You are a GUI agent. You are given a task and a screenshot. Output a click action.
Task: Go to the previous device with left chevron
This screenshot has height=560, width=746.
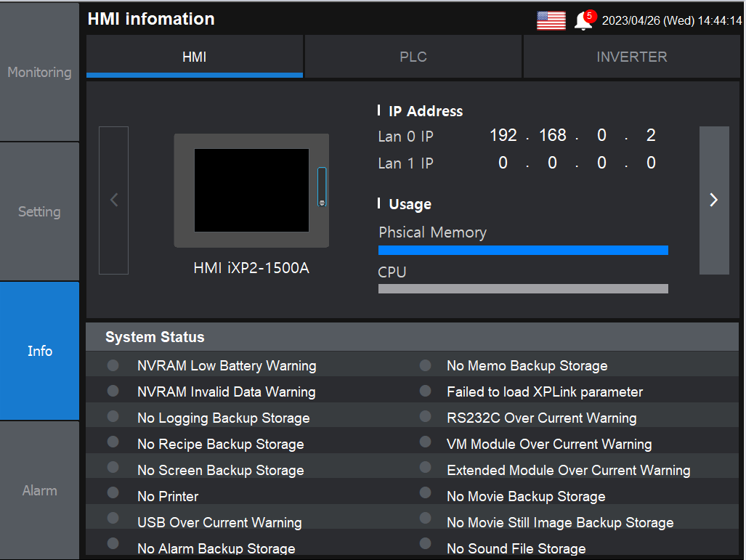(x=114, y=200)
